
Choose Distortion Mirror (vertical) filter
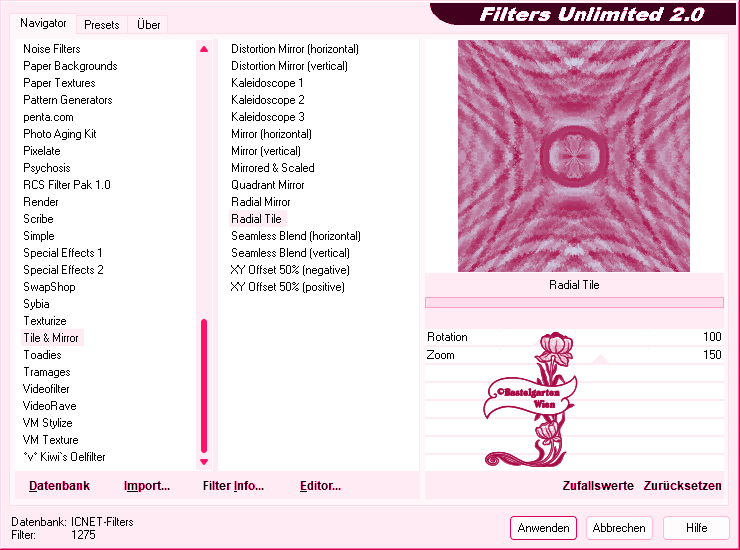pyautogui.click(x=289, y=66)
